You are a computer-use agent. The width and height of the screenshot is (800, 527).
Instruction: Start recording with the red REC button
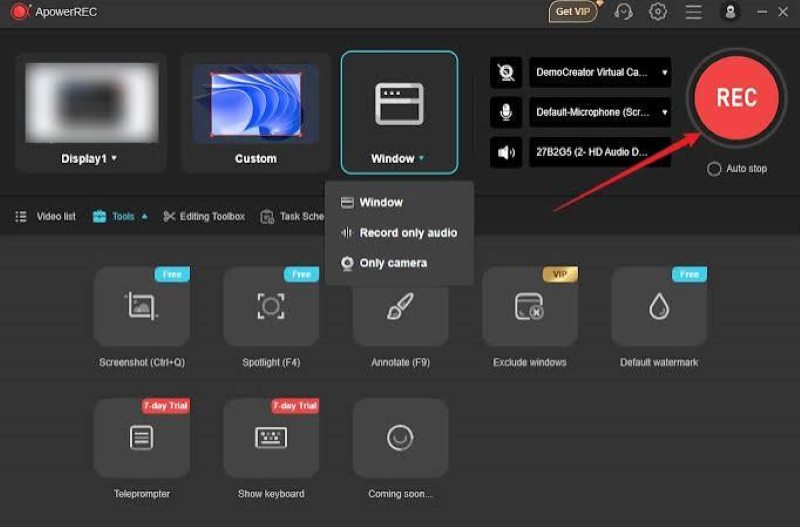(736, 98)
